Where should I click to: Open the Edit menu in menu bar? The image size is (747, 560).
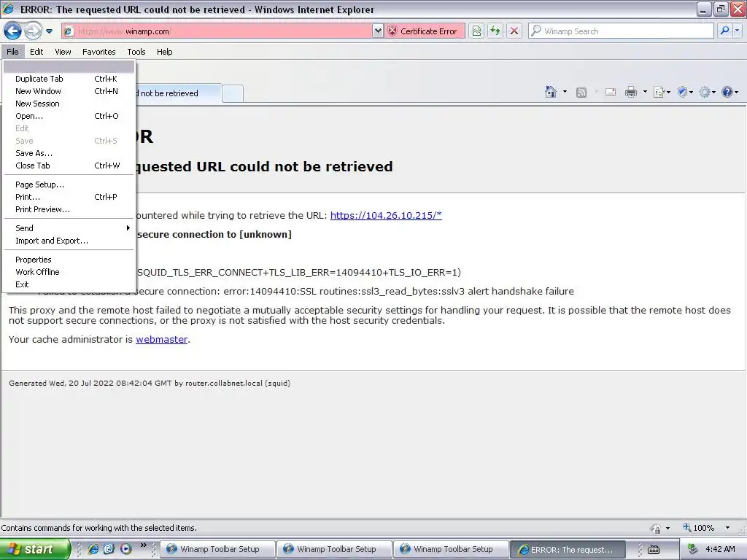(x=36, y=52)
